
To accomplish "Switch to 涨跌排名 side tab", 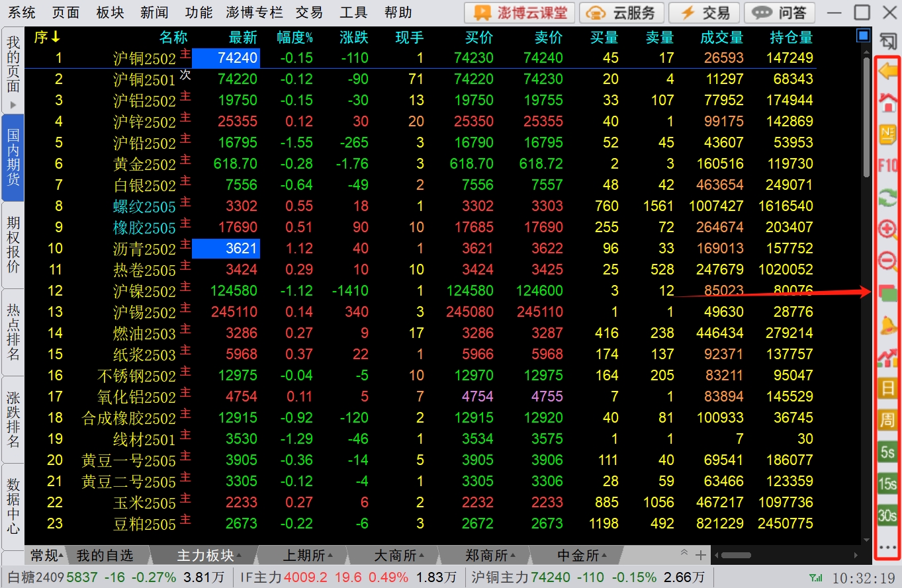I will (13, 419).
